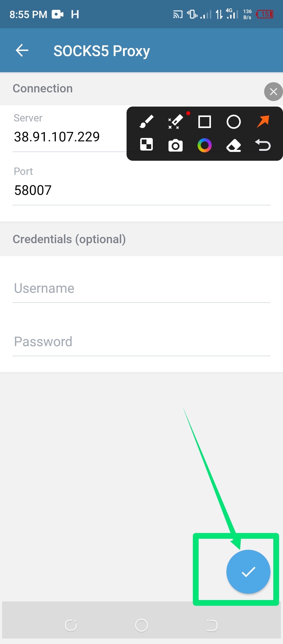Choose the rectangle shape tool
Screen dimensions: 283x644
tap(204, 122)
